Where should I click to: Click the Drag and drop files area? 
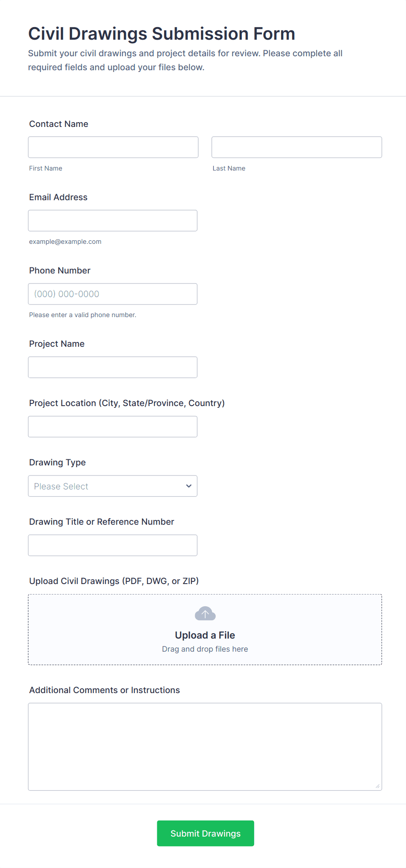tap(205, 649)
